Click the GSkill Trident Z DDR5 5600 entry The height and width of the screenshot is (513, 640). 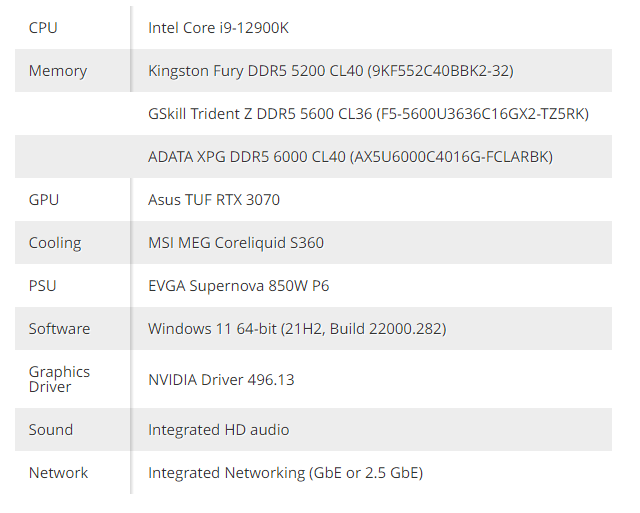coord(368,114)
